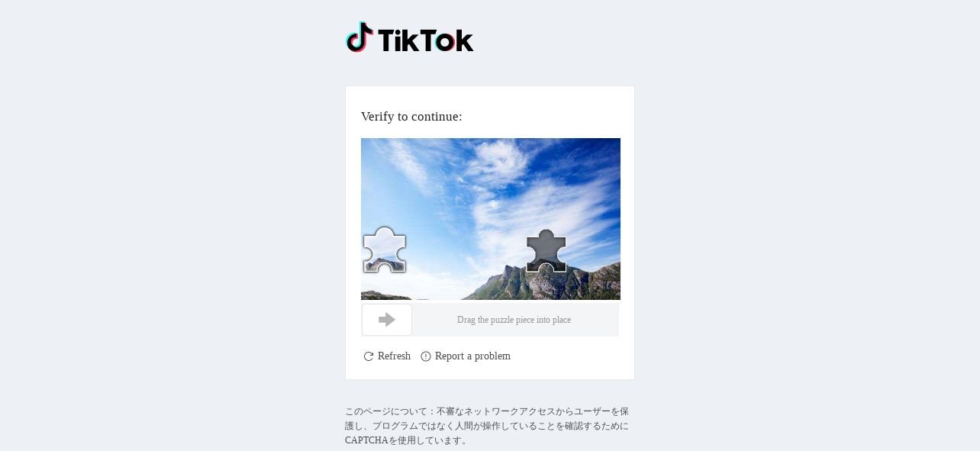The image size is (980, 451).
Task: Click the empty right end of the slider track
Action: [599, 320]
